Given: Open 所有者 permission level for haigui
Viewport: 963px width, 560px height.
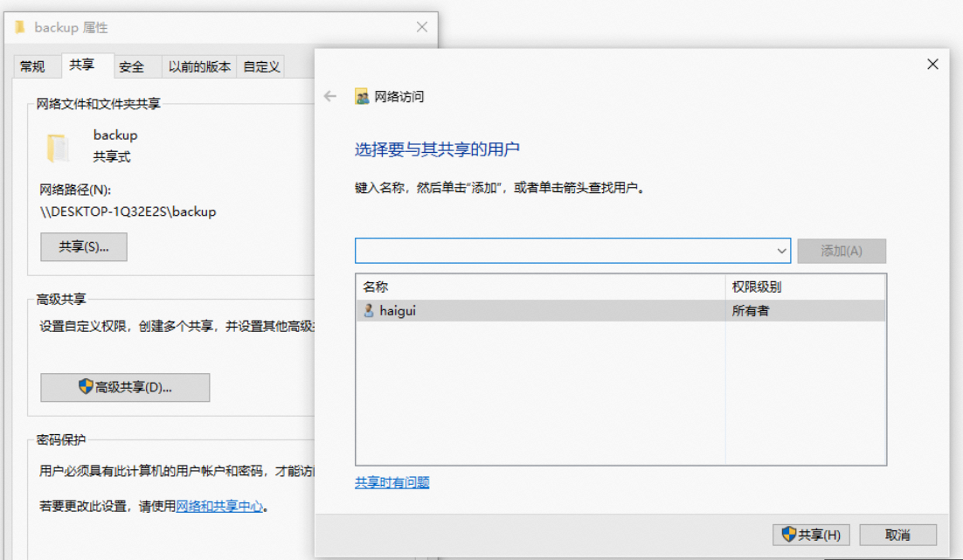Looking at the screenshot, I should [x=751, y=311].
